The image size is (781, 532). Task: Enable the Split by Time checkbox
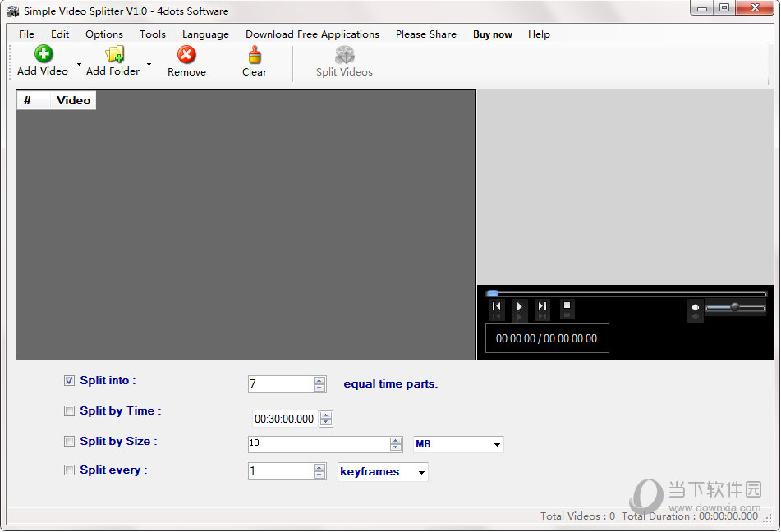pyautogui.click(x=69, y=411)
